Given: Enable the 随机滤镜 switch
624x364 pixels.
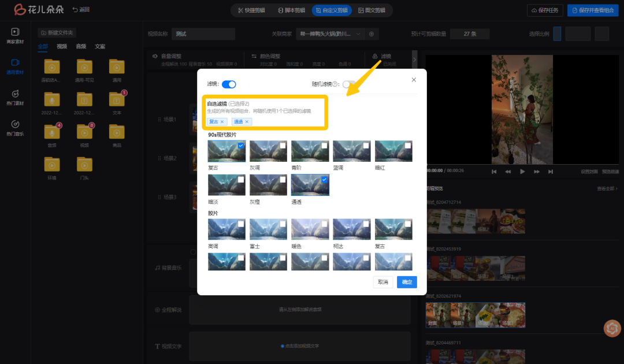Looking at the screenshot, I should click(x=349, y=84).
